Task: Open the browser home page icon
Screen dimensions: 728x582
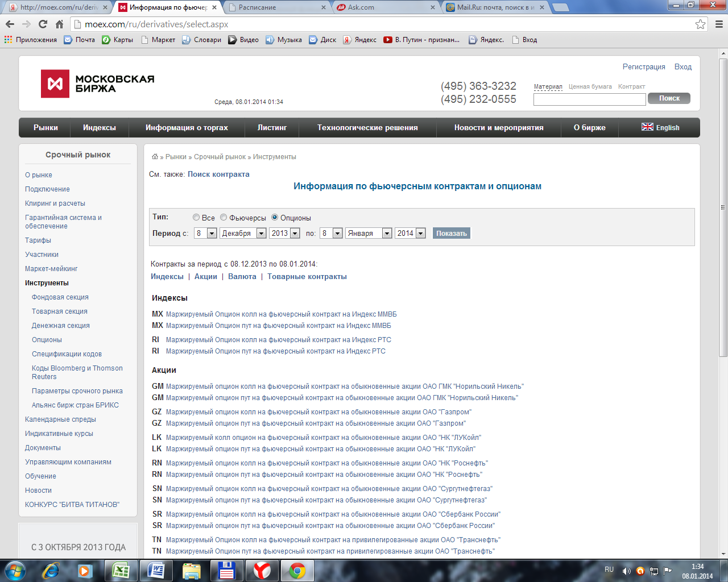Action: pos(59,24)
